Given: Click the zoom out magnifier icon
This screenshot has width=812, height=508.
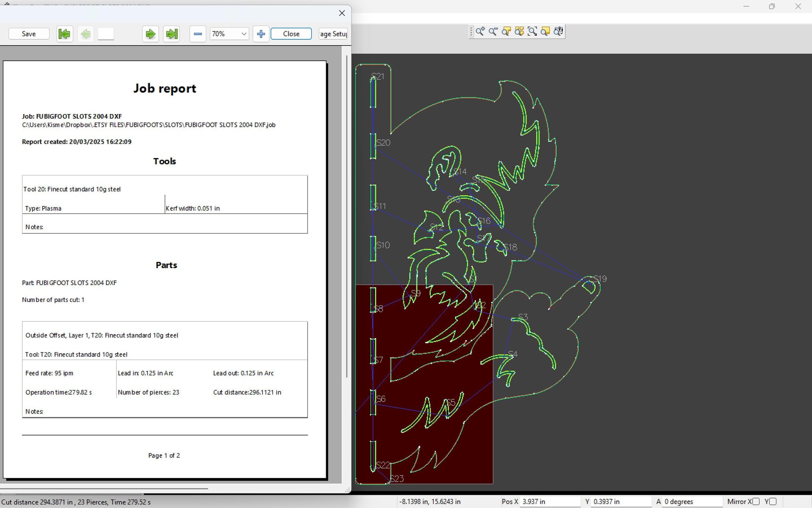Looking at the screenshot, I should [493, 32].
